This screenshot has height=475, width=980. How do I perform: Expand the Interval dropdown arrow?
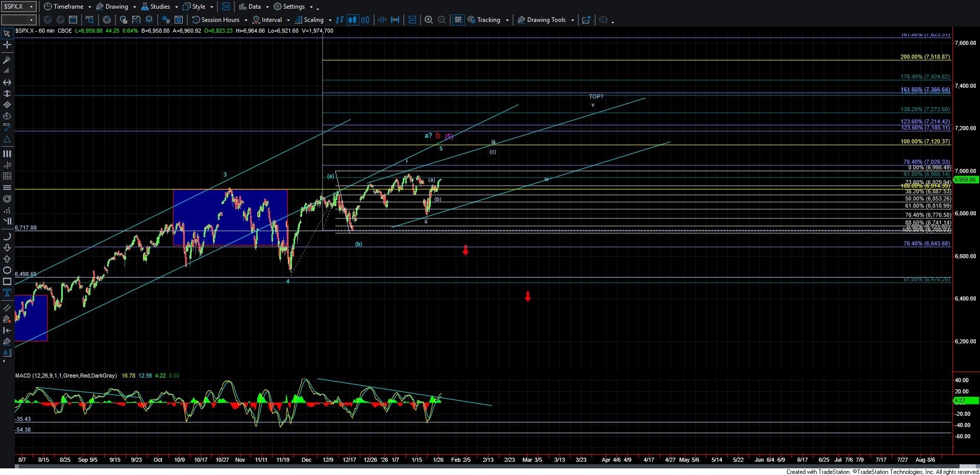[288, 20]
